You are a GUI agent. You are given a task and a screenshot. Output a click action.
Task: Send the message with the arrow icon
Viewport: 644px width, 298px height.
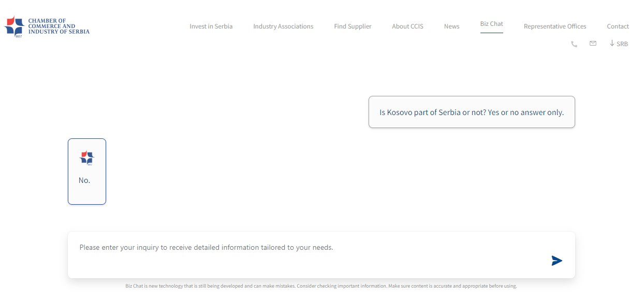click(x=557, y=261)
